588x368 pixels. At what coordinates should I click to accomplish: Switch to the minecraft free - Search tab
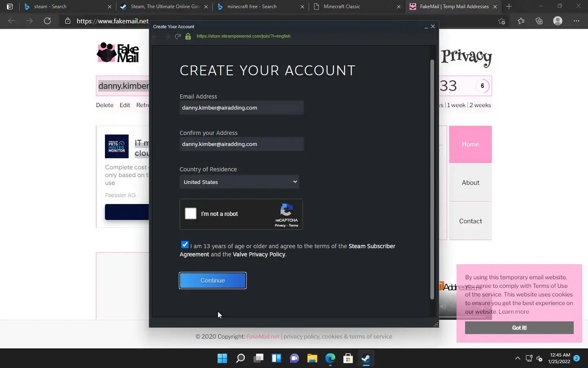[x=261, y=7]
